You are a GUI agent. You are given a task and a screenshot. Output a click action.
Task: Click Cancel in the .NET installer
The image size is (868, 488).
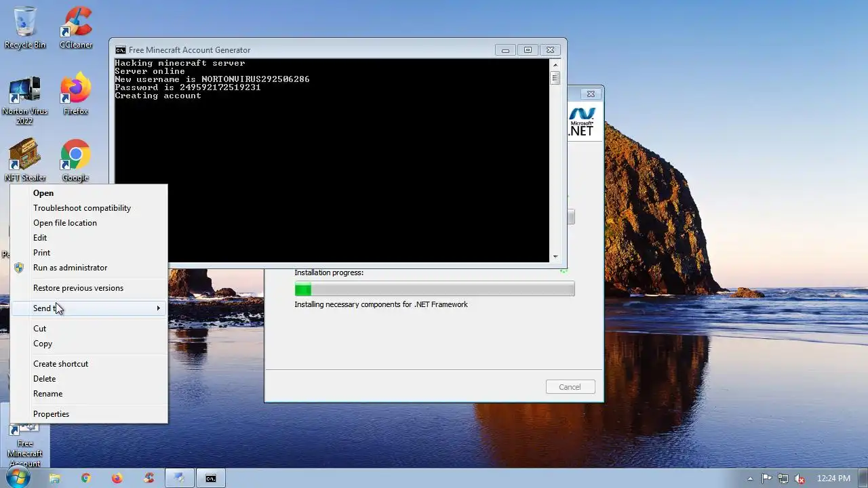tap(570, 387)
